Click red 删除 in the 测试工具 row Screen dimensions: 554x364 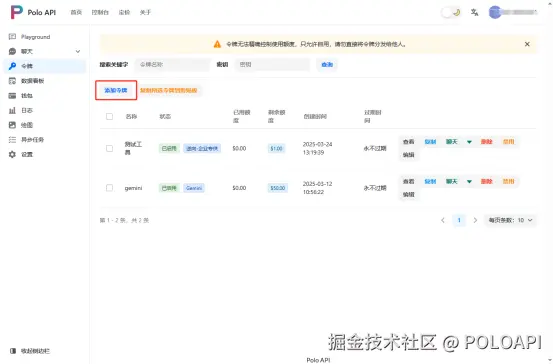[x=487, y=142]
